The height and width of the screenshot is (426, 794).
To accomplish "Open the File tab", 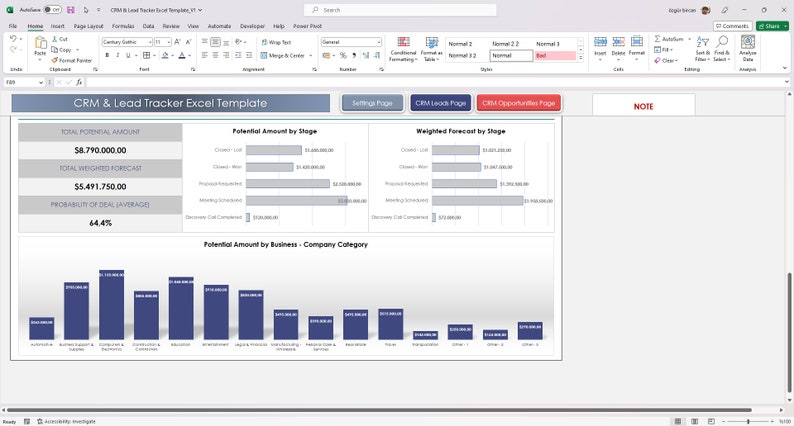I will 13,26.
